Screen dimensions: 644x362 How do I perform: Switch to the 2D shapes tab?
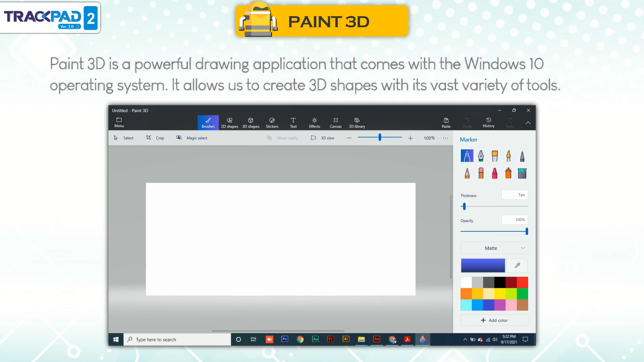tap(229, 122)
